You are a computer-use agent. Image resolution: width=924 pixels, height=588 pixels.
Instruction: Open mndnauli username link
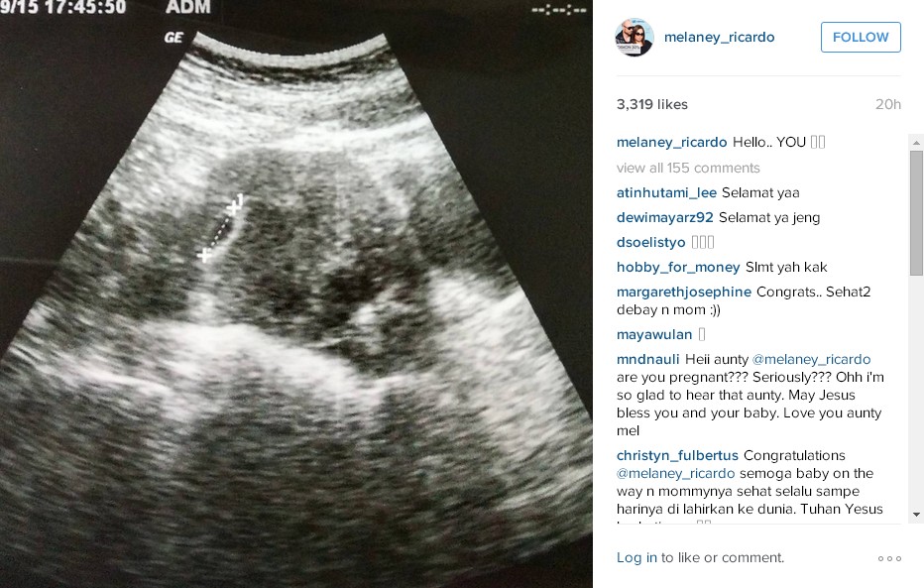pyautogui.click(x=647, y=359)
